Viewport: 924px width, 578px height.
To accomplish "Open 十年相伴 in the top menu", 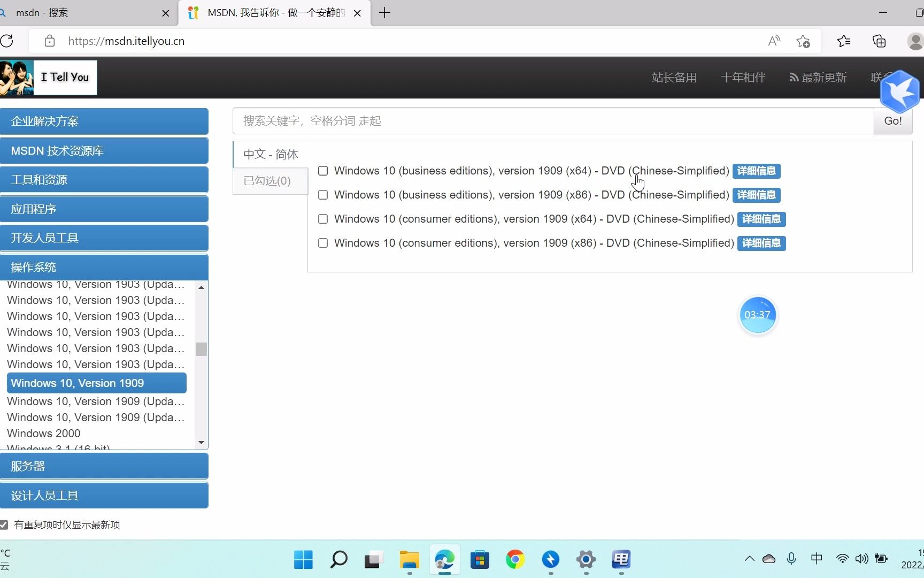I will [743, 78].
